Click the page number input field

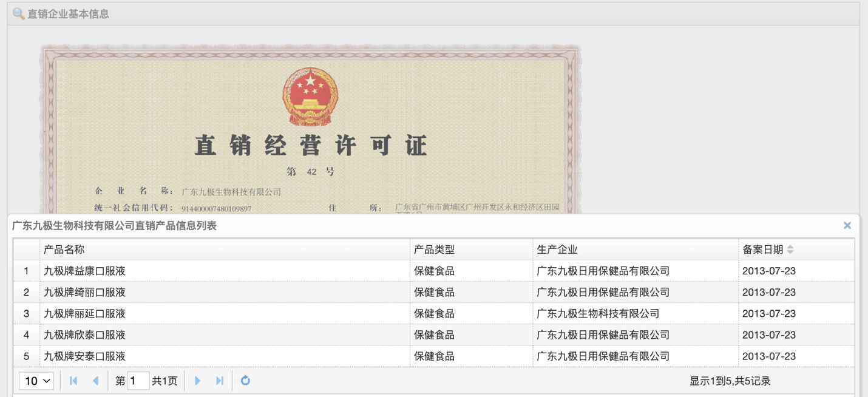tap(138, 381)
